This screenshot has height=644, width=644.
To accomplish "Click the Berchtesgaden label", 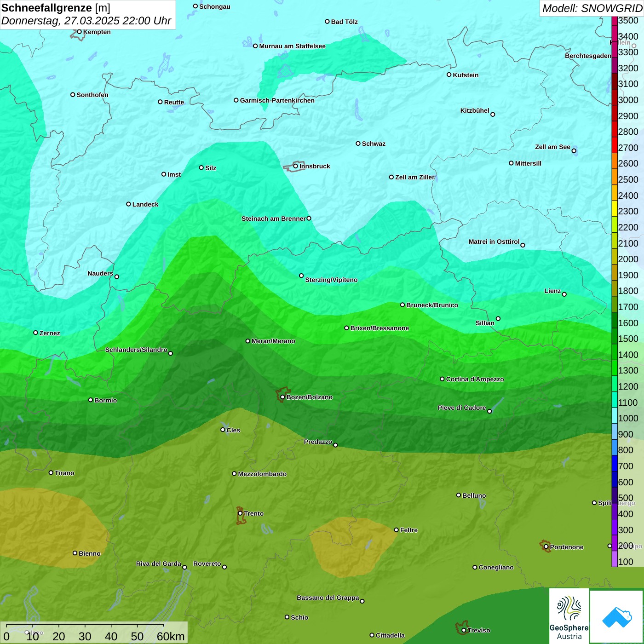I will coord(588,56).
